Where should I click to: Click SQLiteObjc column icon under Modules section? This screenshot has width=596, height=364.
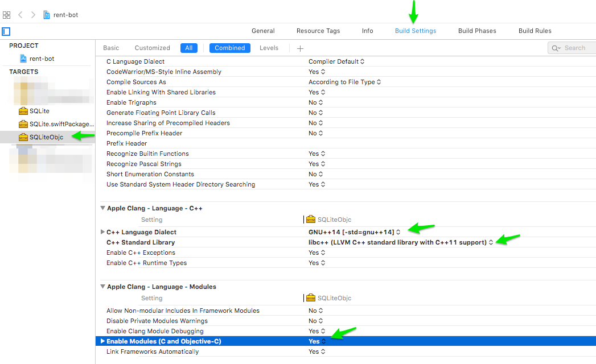311,298
